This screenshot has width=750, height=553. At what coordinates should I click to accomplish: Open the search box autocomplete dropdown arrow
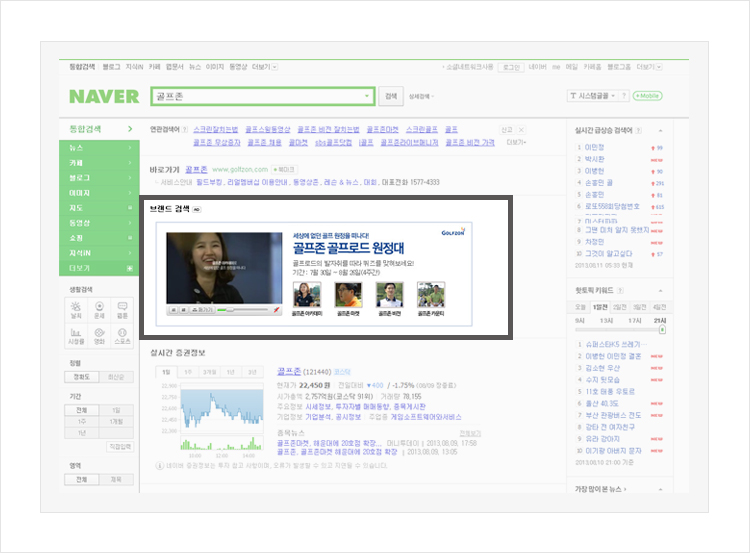click(x=367, y=96)
